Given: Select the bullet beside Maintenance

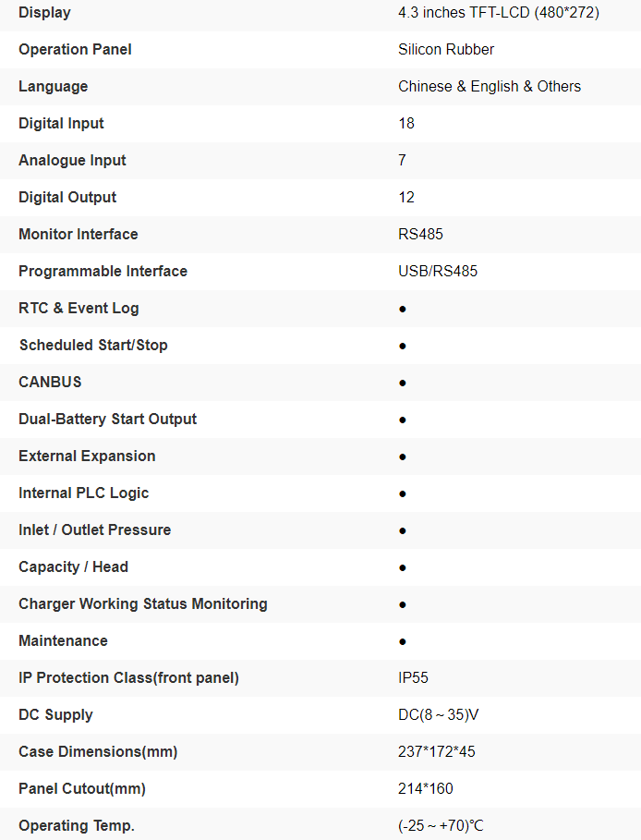Looking at the screenshot, I should click(x=403, y=641).
